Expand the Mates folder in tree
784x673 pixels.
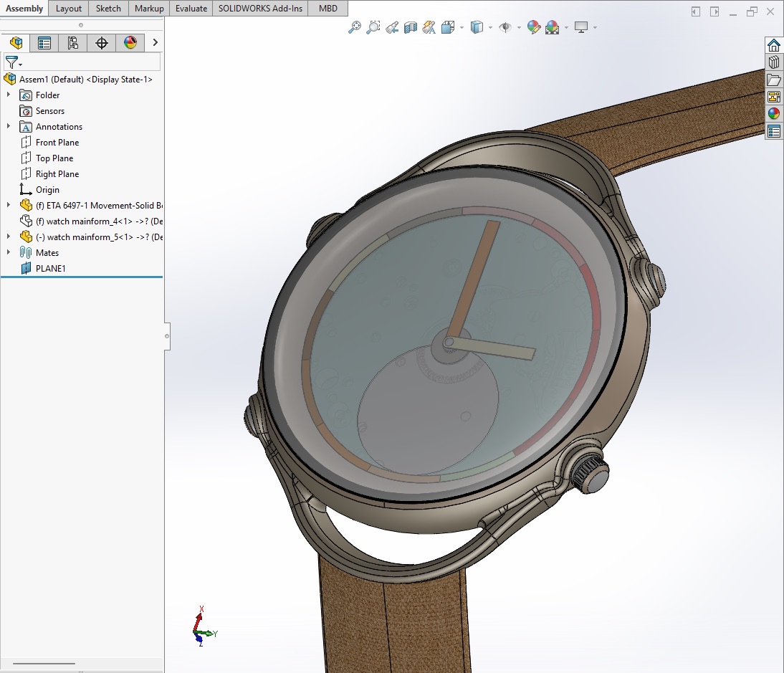click(x=9, y=252)
